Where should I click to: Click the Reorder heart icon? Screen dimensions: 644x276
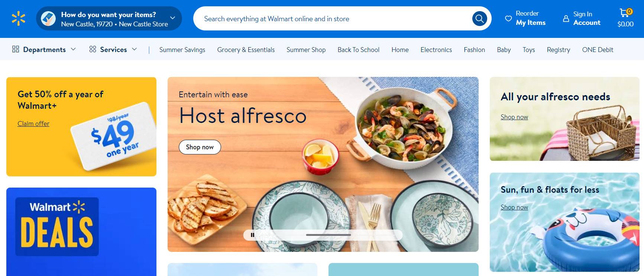pyautogui.click(x=508, y=18)
